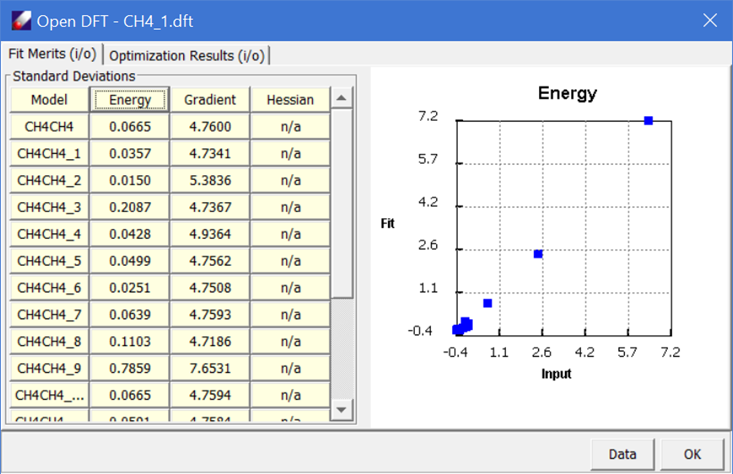Select the CH4CH4_8 model cell
The image size is (733, 474).
click(x=49, y=342)
